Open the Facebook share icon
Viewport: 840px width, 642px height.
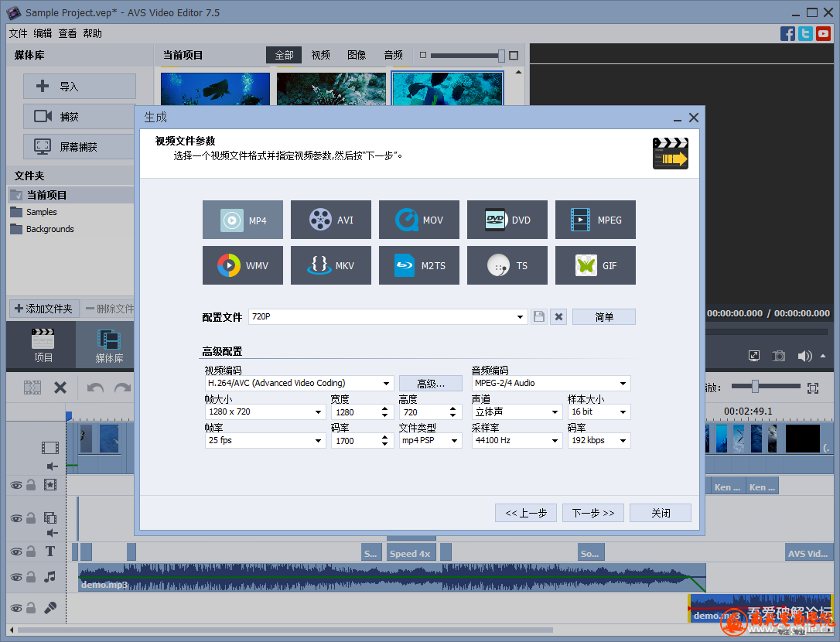click(x=787, y=33)
